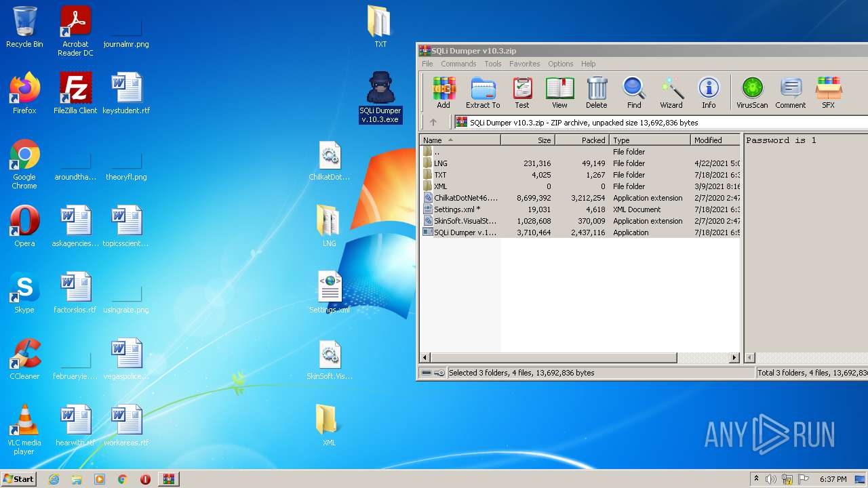The width and height of the screenshot is (868, 488).
Task: Select the parent '..' folder row
Action: click(x=580, y=152)
